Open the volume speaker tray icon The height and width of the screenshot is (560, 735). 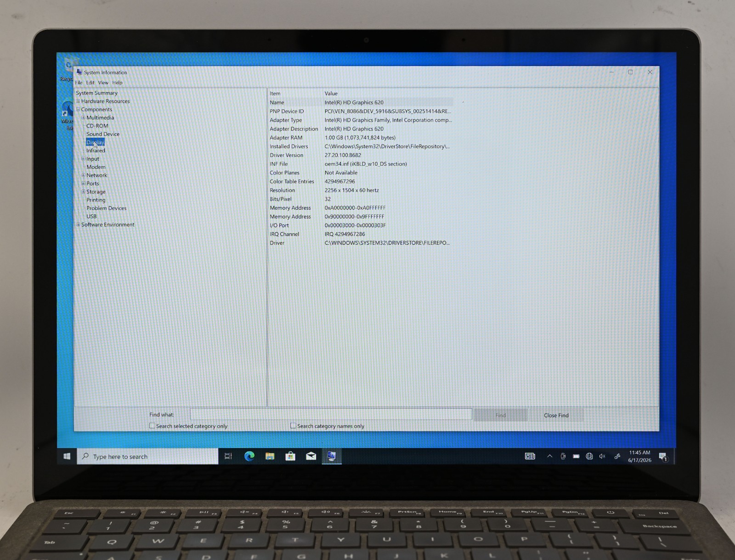click(602, 456)
